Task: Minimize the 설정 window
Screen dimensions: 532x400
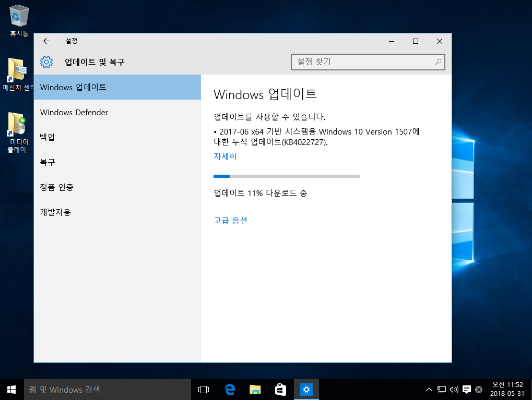Action: [x=392, y=41]
